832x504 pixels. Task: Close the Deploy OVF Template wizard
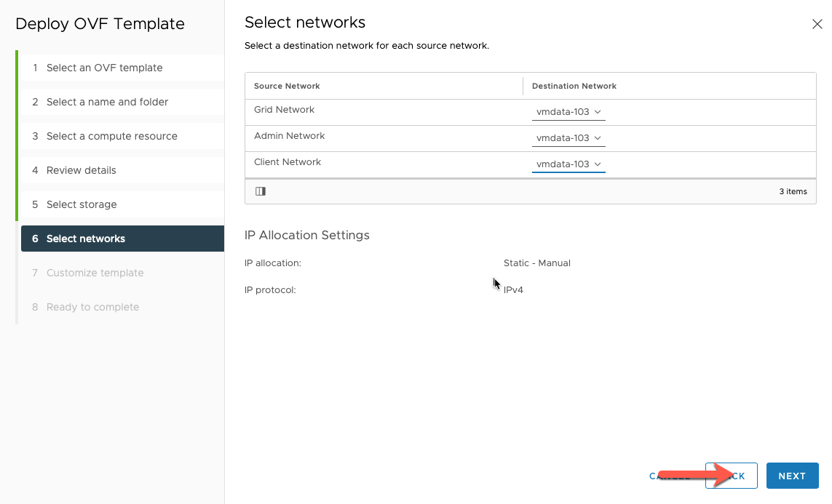[x=817, y=23]
